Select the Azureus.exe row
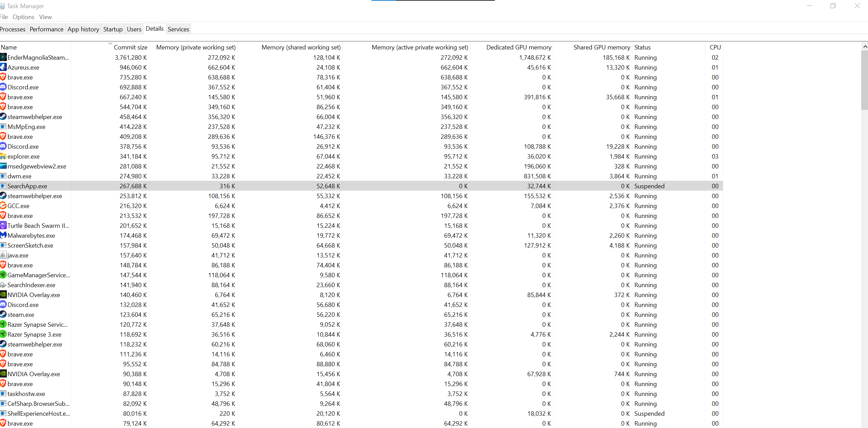868x428 pixels. coord(362,67)
